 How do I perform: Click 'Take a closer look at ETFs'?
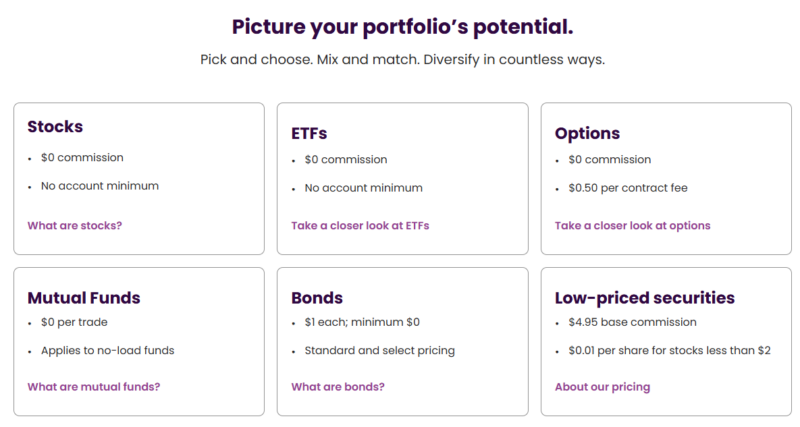360,225
